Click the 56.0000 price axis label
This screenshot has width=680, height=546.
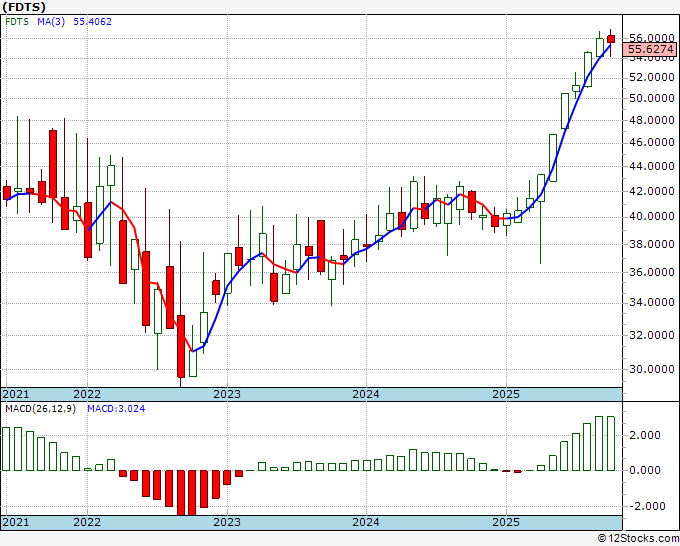pos(651,38)
